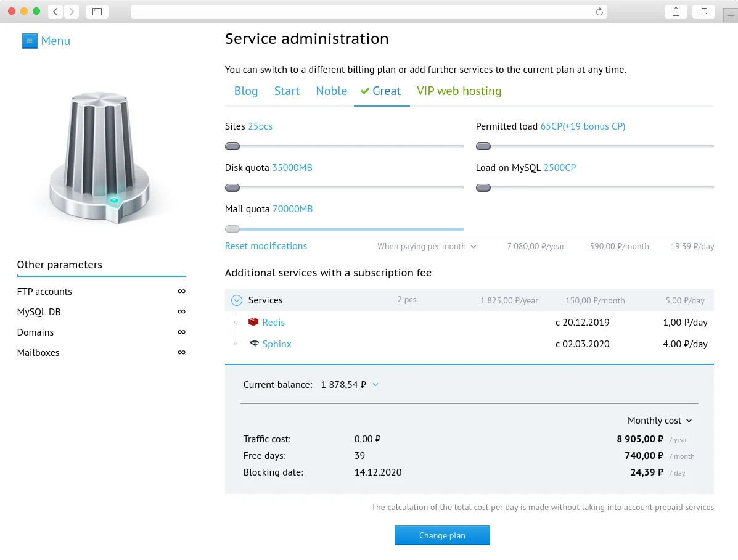Click the infinity icon next to FTP accounts
Viewport: 738px width, 560px height.
(181, 290)
